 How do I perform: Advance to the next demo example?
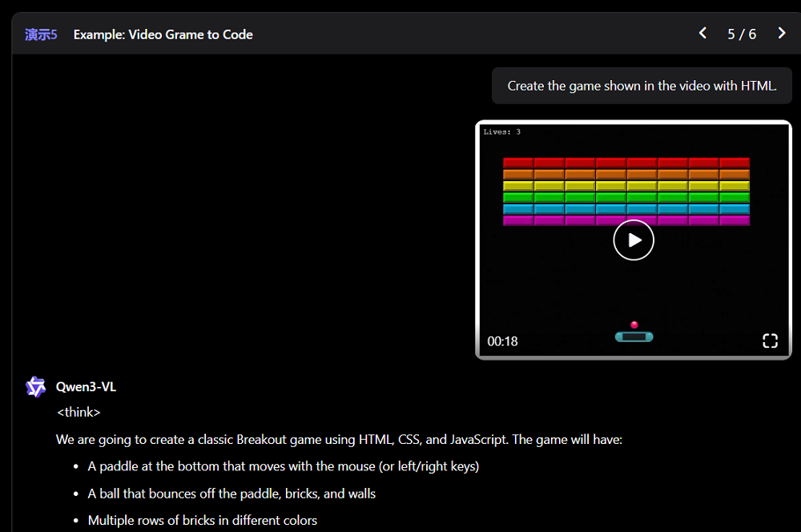tap(782, 34)
